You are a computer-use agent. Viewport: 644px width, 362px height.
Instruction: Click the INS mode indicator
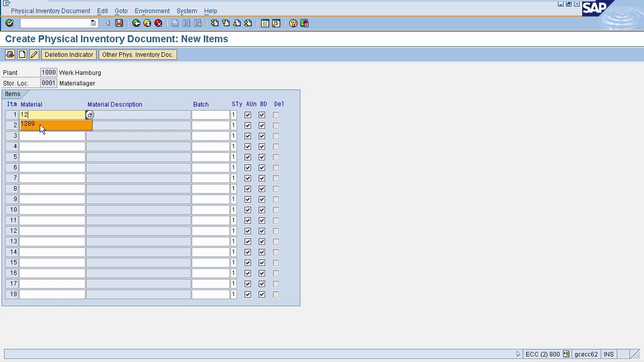[x=609, y=354]
